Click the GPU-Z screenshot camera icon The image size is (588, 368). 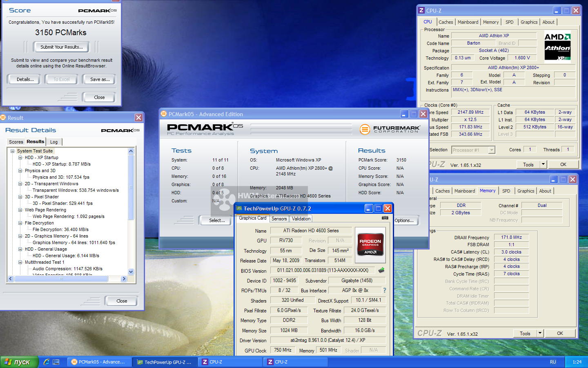tap(385, 218)
